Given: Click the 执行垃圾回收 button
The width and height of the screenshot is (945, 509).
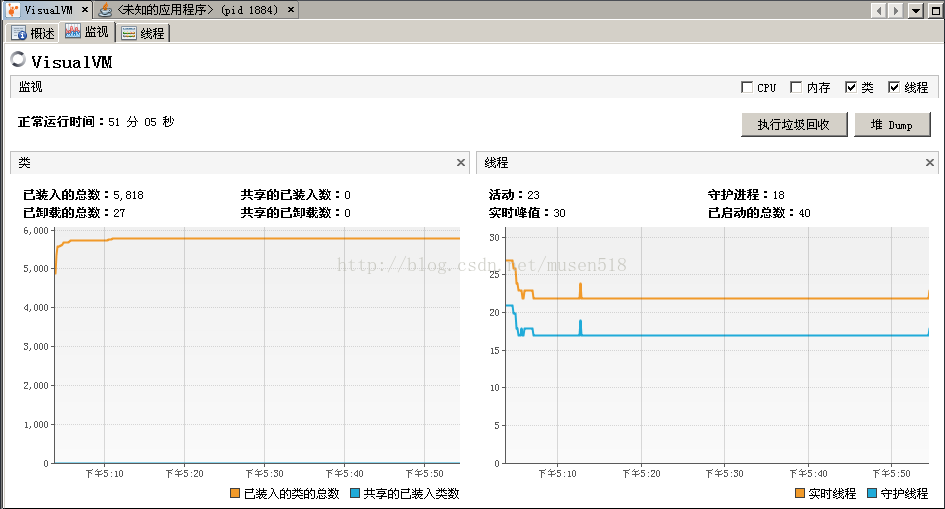Looking at the screenshot, I should 794,125.
